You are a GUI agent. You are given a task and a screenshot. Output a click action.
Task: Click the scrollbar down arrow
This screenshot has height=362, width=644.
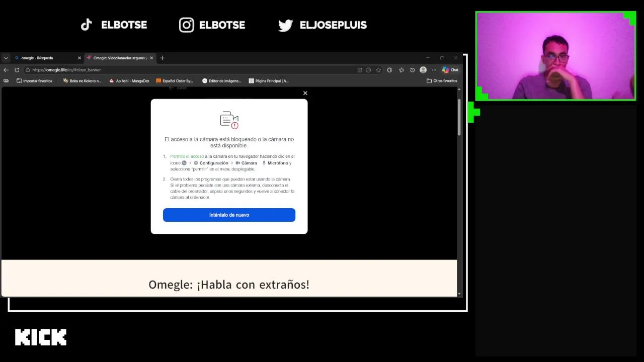(459, 294)
